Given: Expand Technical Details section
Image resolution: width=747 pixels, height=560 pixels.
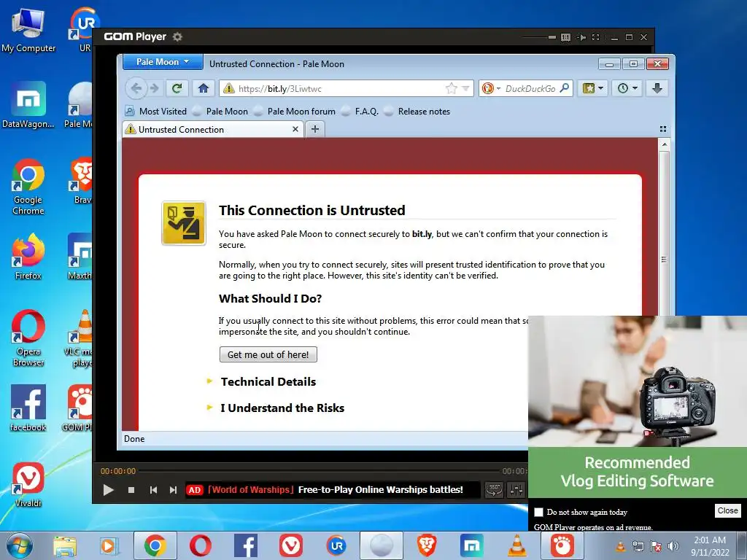Looking at the screenshot, I should tap(268, 381).
